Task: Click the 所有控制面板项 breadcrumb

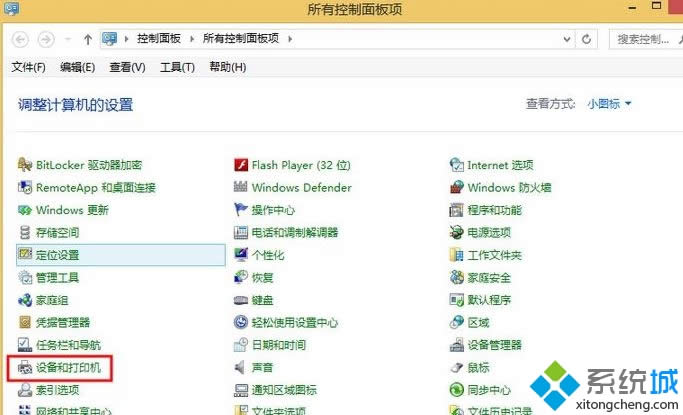Action: pyautogui.click(x=241, y=39)
